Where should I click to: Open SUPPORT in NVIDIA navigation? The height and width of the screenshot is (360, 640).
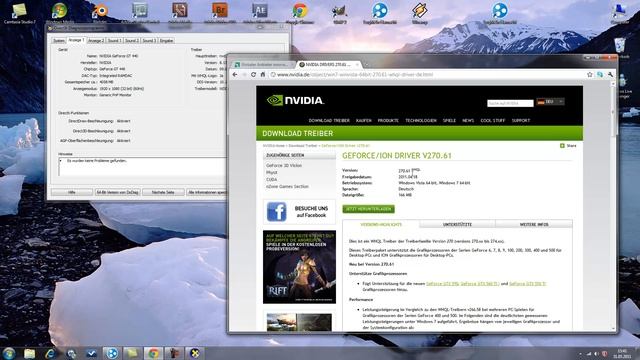tap(520, 120)
